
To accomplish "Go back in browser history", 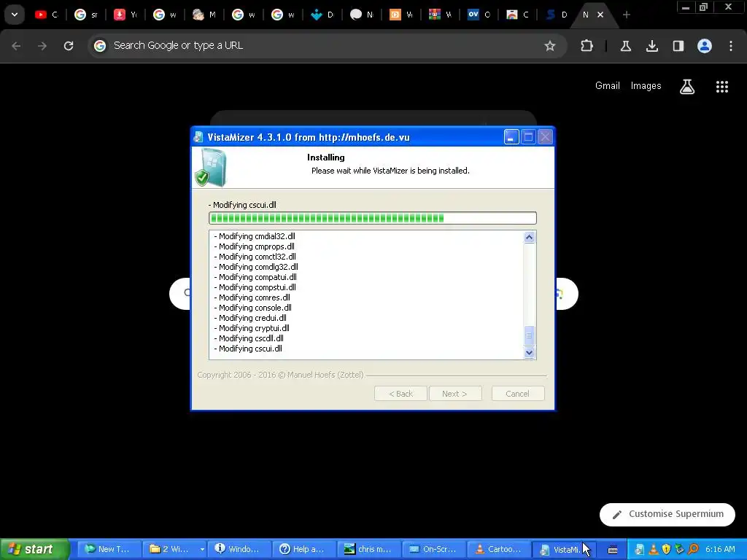I will (x=16, y=46).
